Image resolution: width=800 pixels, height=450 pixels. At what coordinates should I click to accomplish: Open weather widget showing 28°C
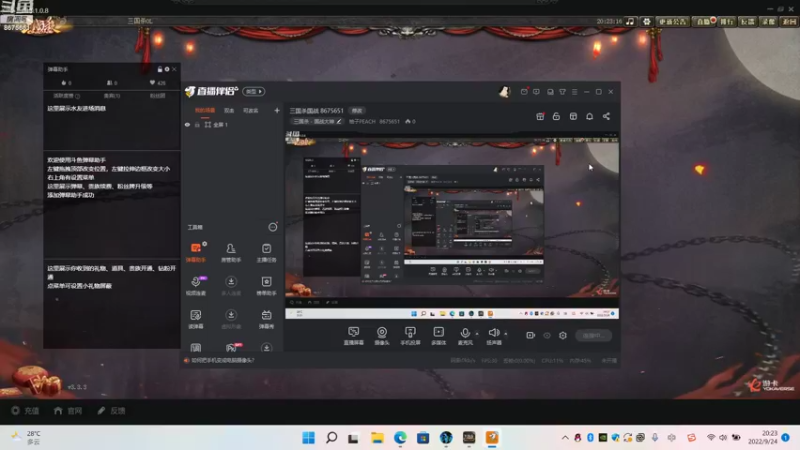(27, 438)
